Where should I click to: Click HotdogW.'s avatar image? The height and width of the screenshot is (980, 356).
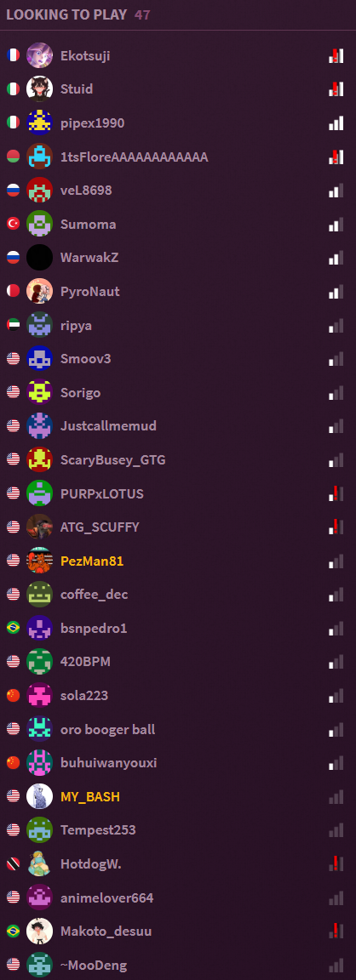coord(39,863)
